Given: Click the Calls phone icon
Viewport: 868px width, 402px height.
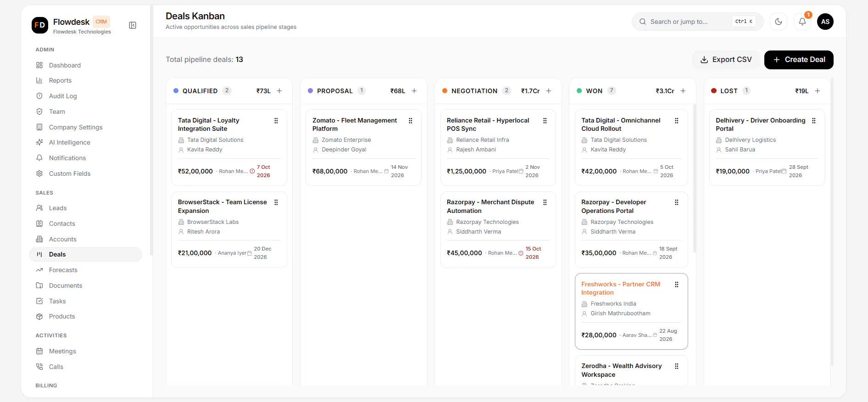Looking at the screenshot, I should pos(39,367).
